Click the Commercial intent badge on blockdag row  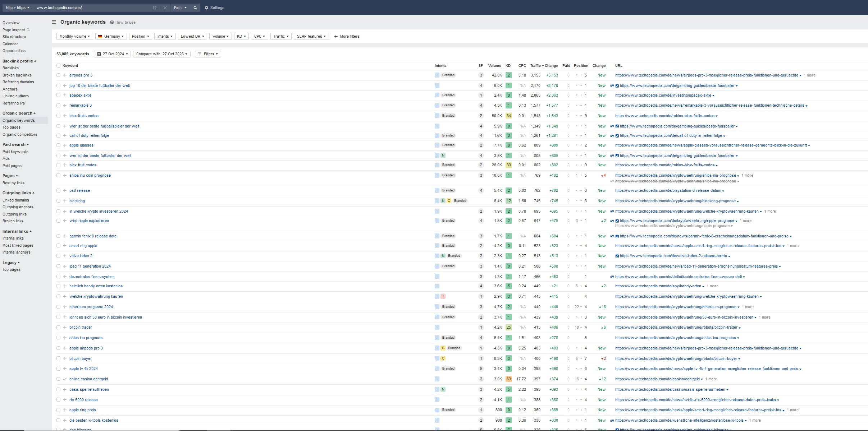pyautogui.click(x=449, y=201)
